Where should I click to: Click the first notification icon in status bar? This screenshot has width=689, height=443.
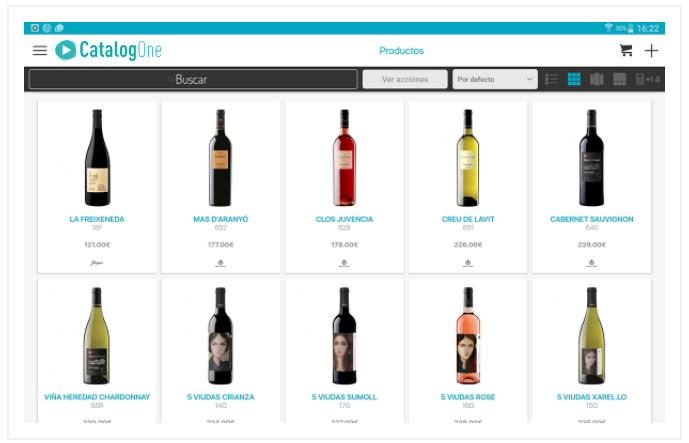click(35, 28)
